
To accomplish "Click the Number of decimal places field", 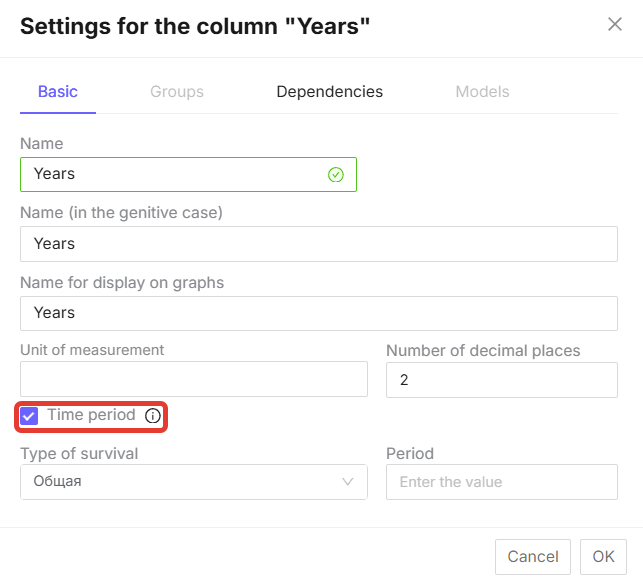I will 501,380.
